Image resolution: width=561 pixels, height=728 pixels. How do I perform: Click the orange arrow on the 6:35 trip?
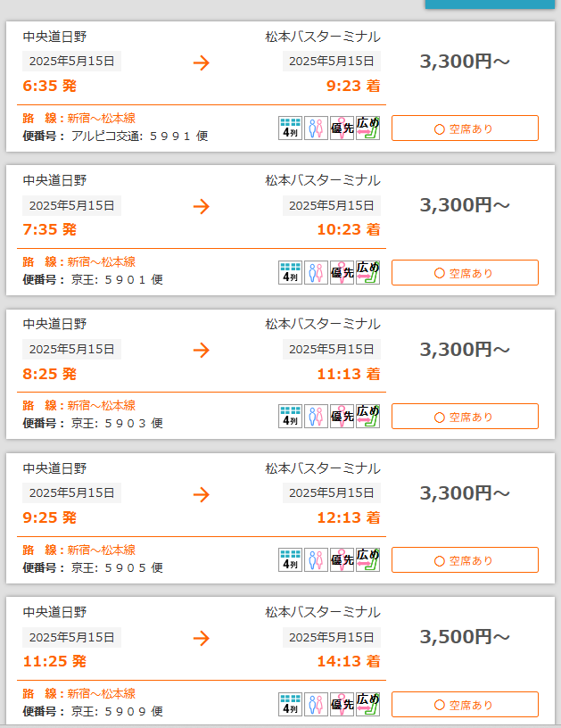point(202,62)
